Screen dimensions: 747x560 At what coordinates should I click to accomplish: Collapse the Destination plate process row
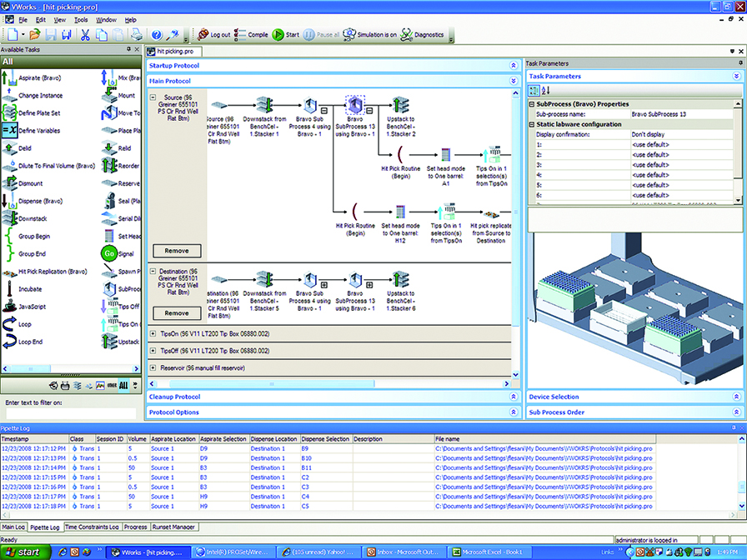tap(153, 272)
